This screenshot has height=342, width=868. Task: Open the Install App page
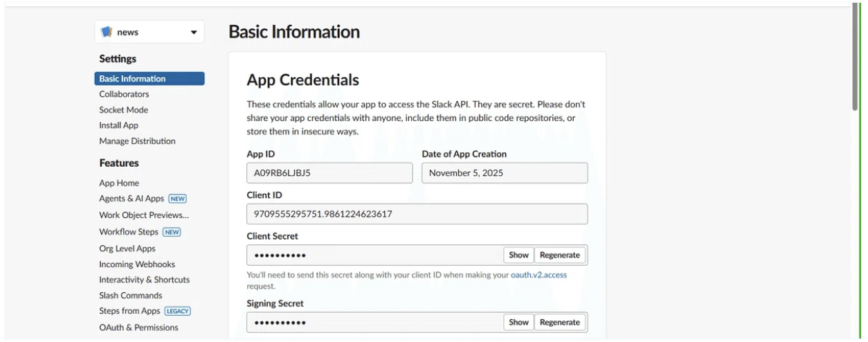pos(118,125)
